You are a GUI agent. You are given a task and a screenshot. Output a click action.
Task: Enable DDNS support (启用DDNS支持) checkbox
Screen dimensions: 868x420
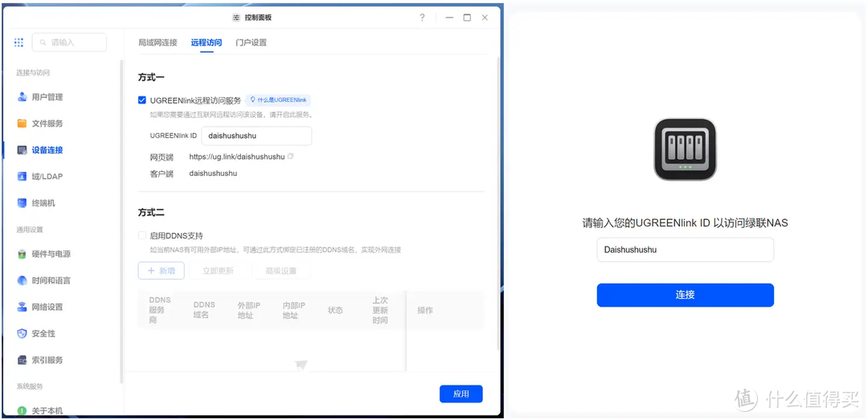pyautogui.click(x=142, y=235)
